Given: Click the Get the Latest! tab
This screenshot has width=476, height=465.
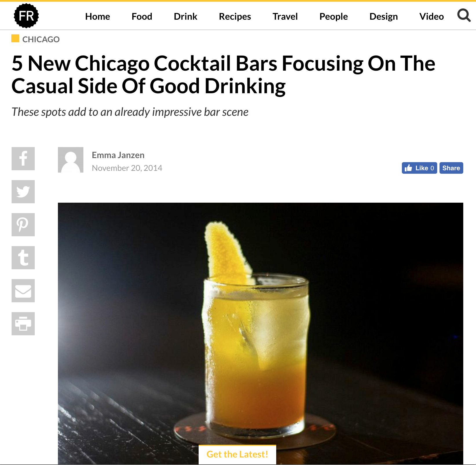Looking at the screenshot, I should [x=237, y=454].
